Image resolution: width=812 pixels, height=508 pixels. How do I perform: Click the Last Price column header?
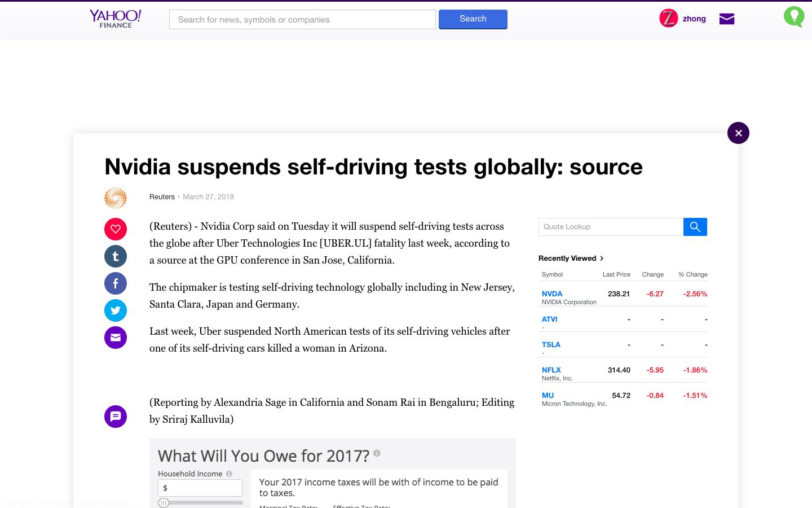616,274
